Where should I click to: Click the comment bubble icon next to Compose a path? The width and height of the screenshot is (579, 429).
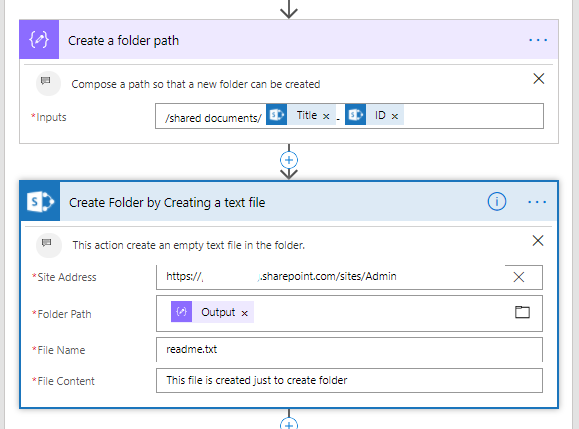pyautogui.click(x=48, y=83)
